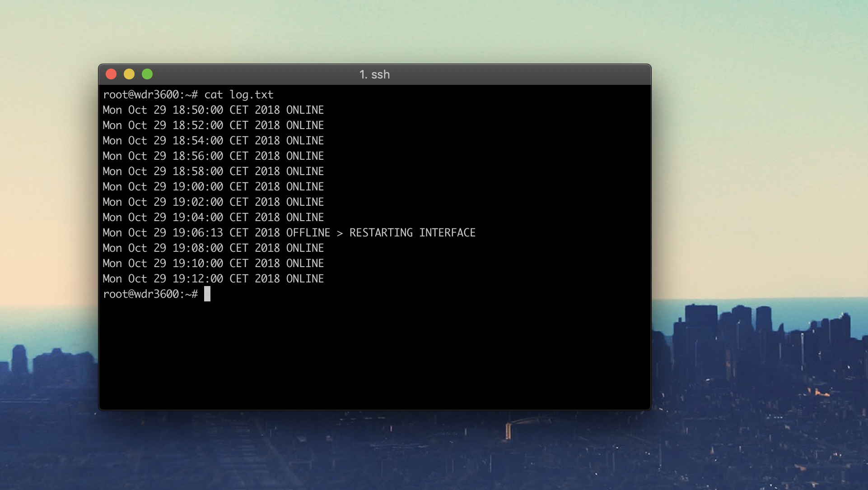Click the terminal cursor block at prompt

[x=207, y=294]
